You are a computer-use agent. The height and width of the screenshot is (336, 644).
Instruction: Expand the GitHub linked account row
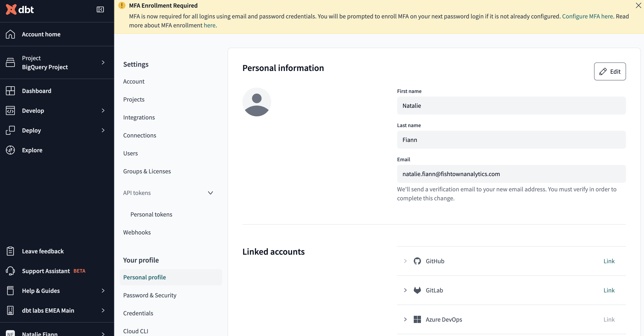[405, 261]
